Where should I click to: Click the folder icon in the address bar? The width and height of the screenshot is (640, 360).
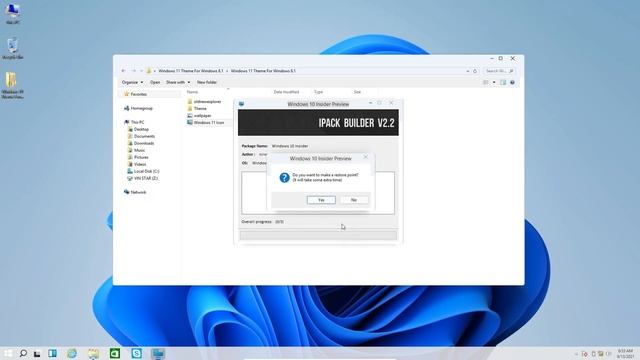(149, 71)
